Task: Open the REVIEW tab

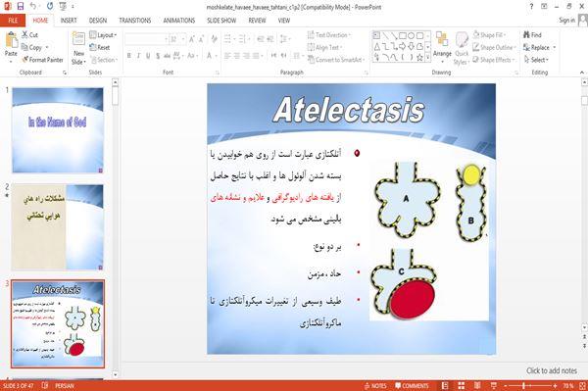Action: [x=257, y=21]
